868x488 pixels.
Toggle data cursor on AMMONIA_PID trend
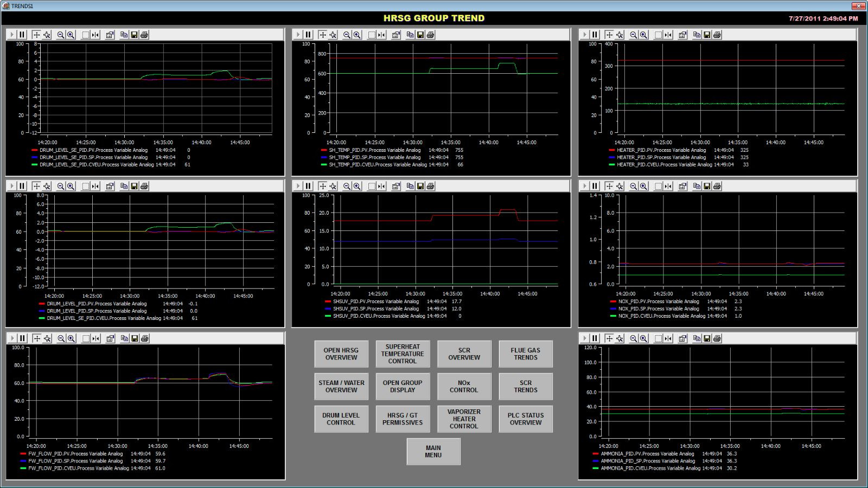click(x=668, y=338)
